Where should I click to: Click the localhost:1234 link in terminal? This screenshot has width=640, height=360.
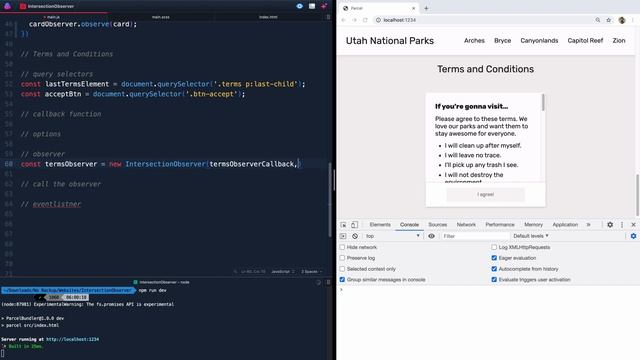pyautogui.click(x=72, y=339)
